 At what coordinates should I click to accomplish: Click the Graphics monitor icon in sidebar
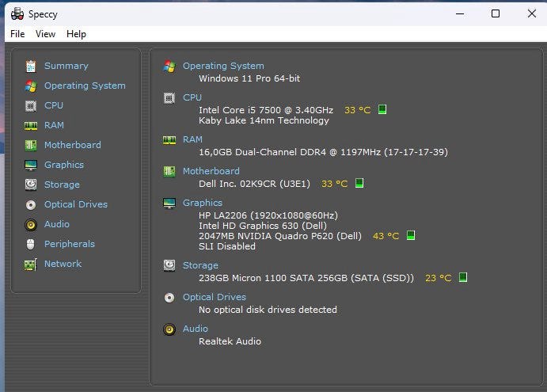coord(31,165)
